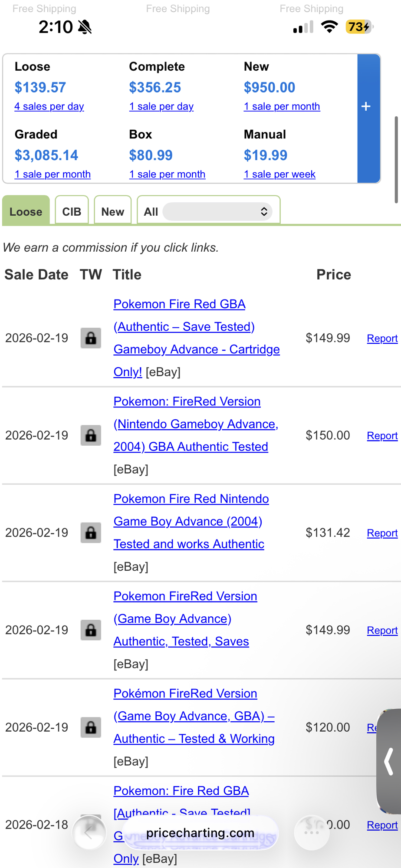Report the $149.99 Cartridge Only sale
401x868 pixels.
(x=382, y=339)
